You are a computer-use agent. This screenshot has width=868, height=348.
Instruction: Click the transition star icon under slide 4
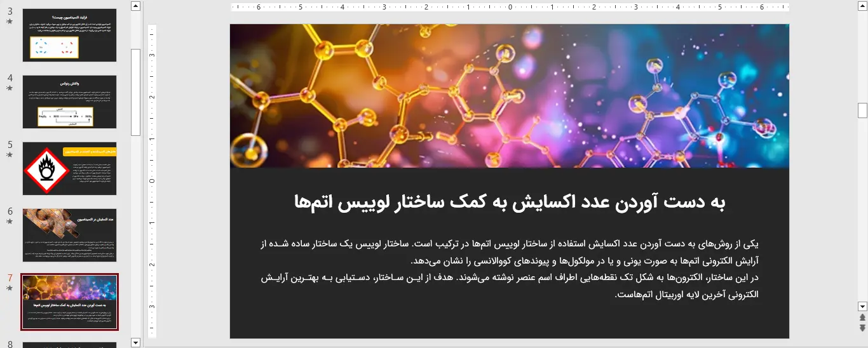10,88
